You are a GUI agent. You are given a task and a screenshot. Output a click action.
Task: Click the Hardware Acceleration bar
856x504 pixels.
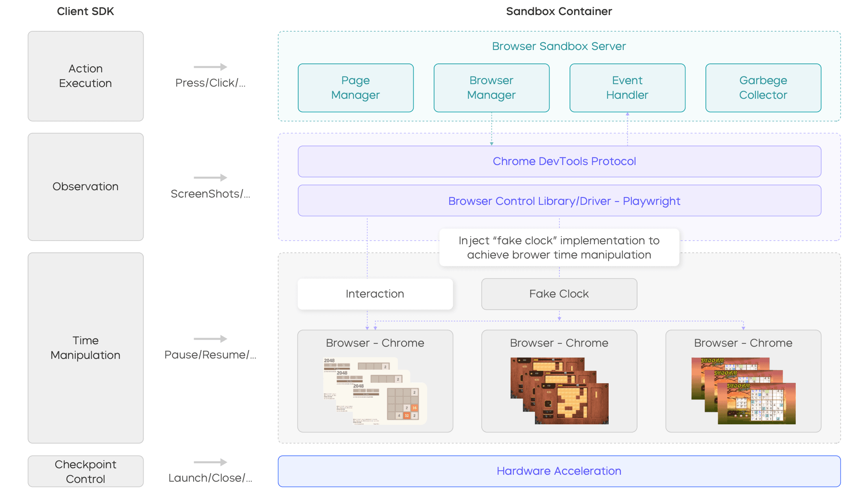click(559, 471)
